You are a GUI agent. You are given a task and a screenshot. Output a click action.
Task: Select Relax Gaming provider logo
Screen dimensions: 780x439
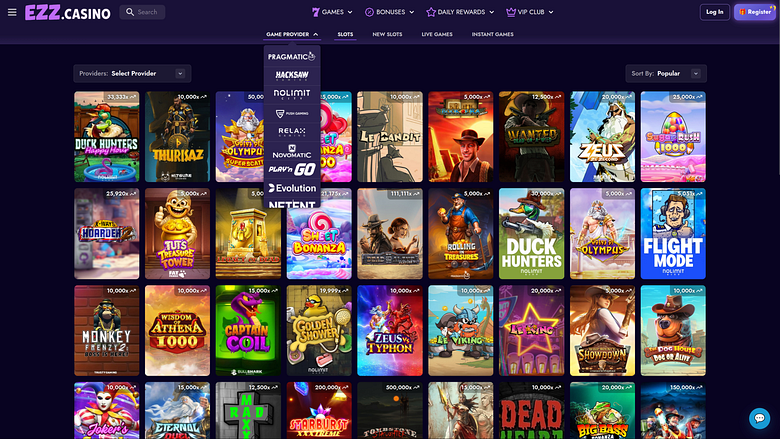(292, 132)
